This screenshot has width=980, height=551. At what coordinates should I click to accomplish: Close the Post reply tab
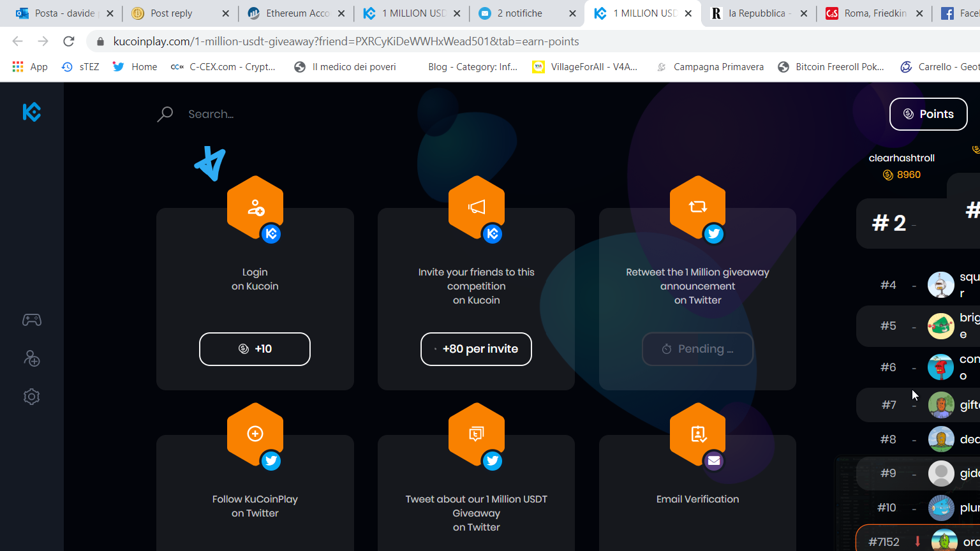point(225,13)
